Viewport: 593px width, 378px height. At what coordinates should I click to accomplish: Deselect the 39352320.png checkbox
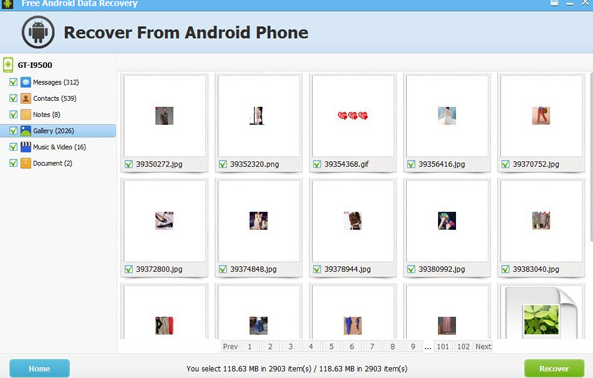[x=223, y=164]
